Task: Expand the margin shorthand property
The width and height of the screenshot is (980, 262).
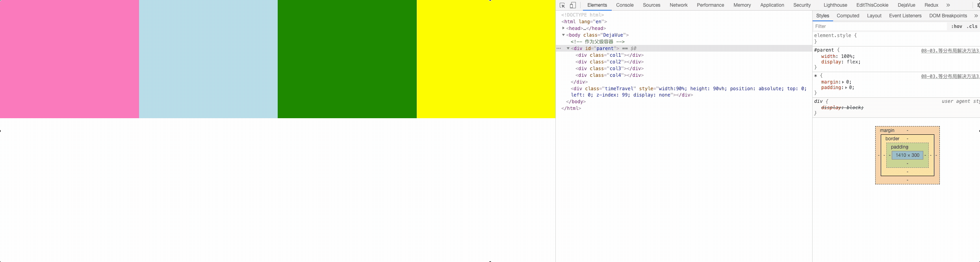Action: click(843, 82)
